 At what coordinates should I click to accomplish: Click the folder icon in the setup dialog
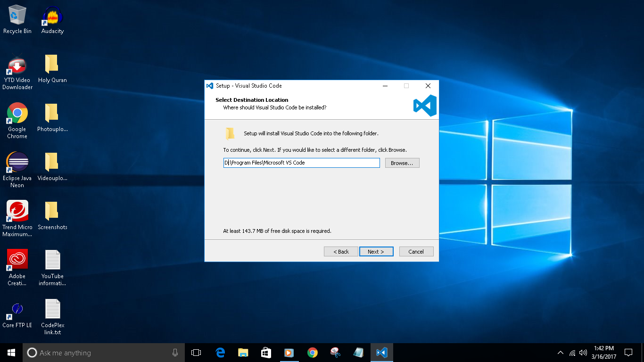tap(230, 134)
